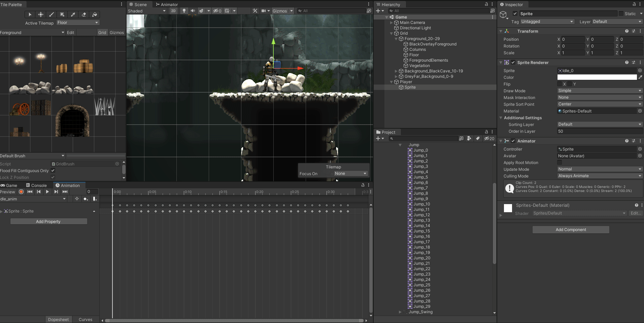The width and height of the screenshot is (644, 323).
Task: Click the add animation event icon
Action: coord(95,199)
